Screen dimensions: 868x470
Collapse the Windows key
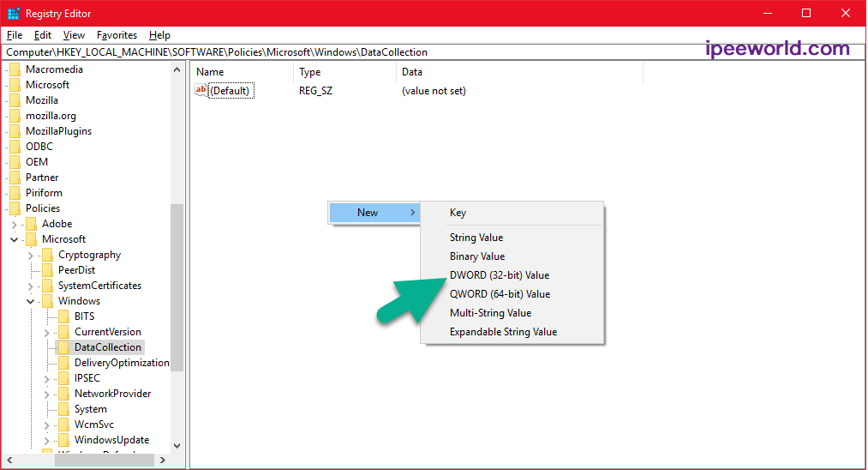(x=31, y=302)
